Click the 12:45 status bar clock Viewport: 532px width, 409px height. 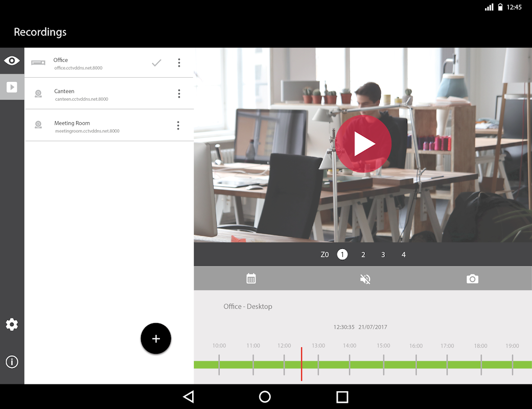pos(514,7)
